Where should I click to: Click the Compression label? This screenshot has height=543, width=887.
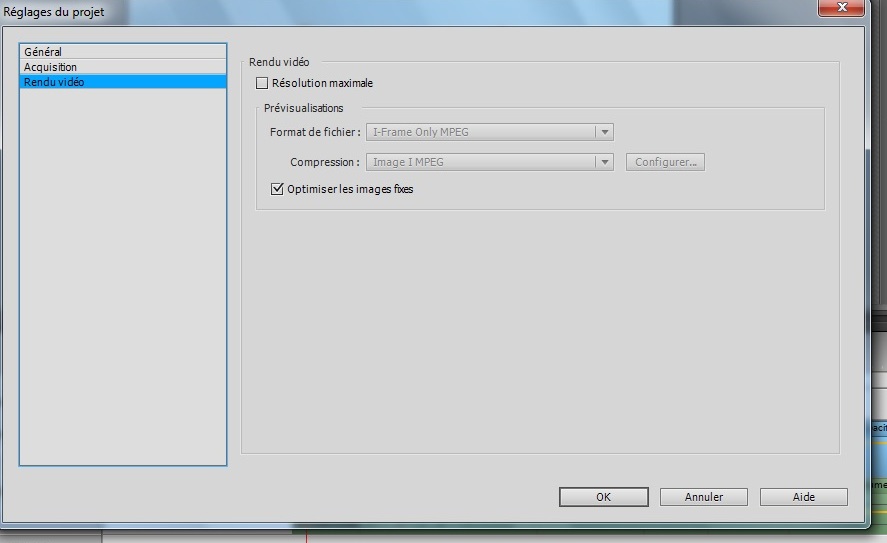click(325, 162)
